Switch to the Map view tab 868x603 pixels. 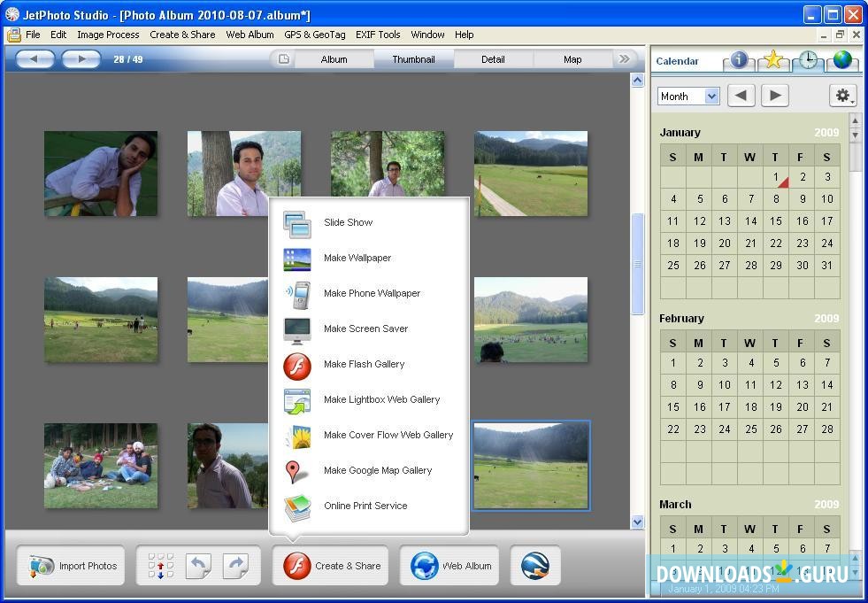click(x=572, y=59)
